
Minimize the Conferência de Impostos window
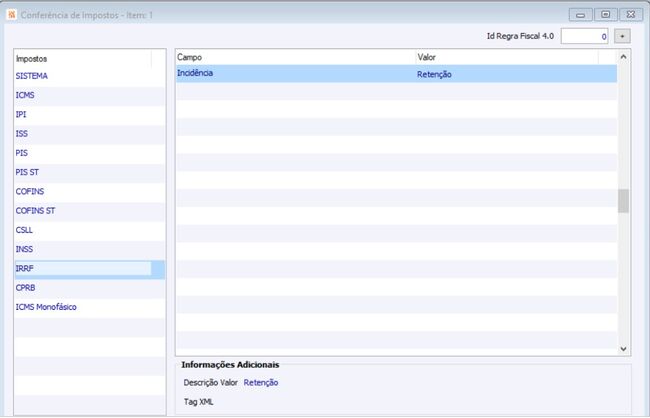click(580, 15)
